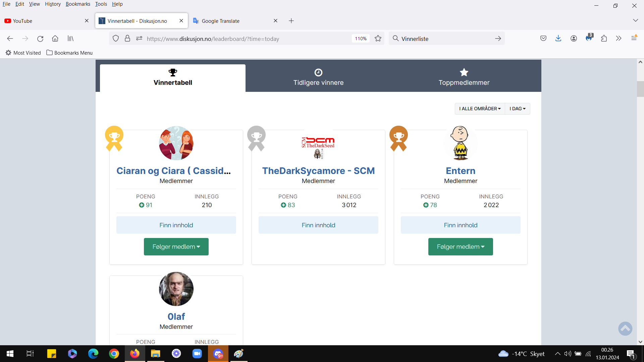Screen dimensions: 644x362
Task: Switch to the Toppmedlemmer tab
Action: point(464,78)
